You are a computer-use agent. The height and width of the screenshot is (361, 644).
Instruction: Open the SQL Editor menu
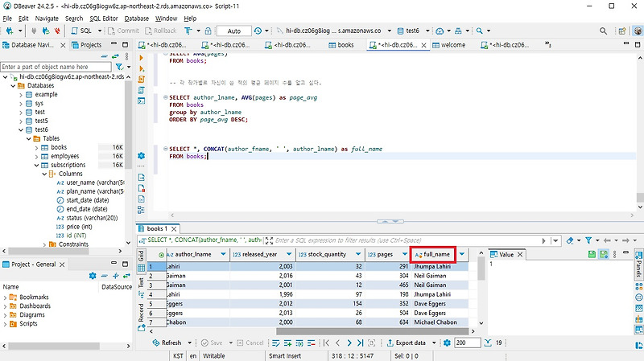pos(104,18)
